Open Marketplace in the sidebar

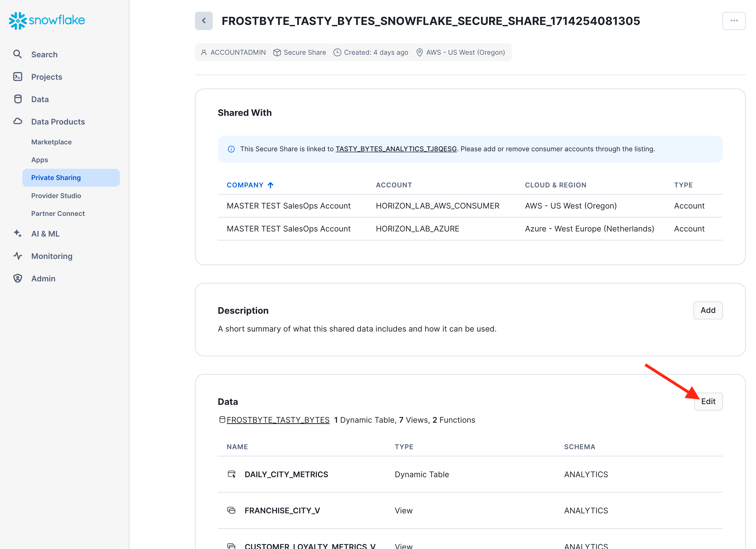coord(51,142)
